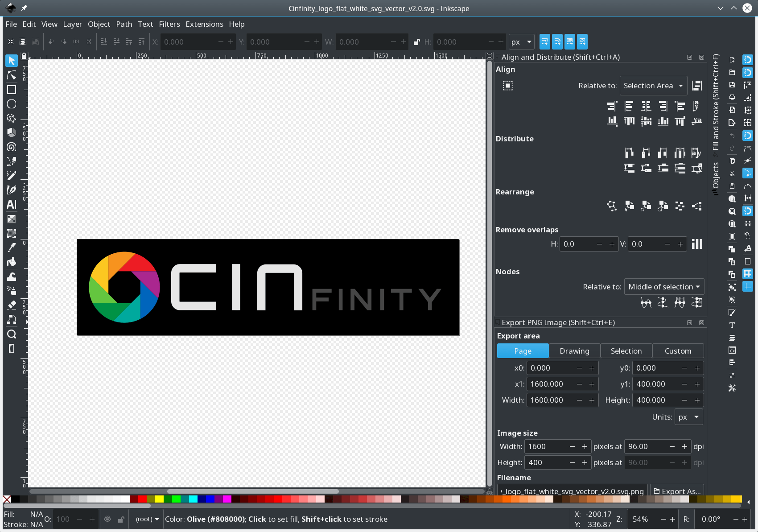Select the 3D box tool
The width and height of the screenshot is (758, 532).
12,132
